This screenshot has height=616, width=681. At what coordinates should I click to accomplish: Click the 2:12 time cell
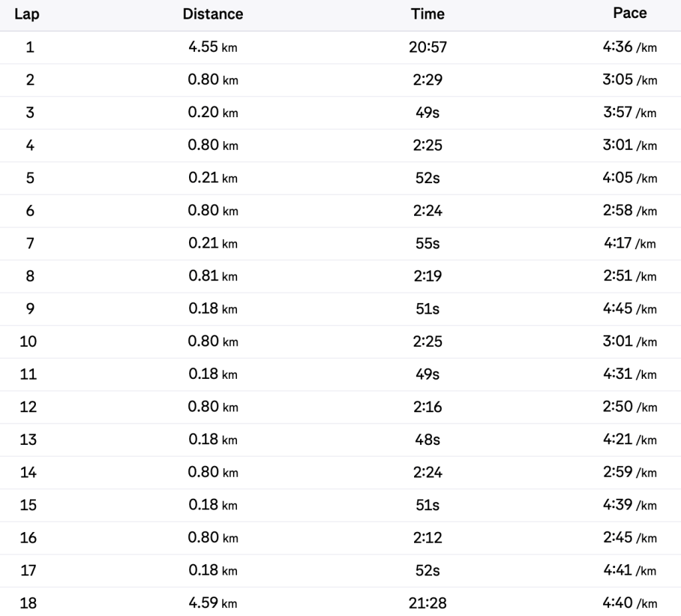(x=426, y=537)
